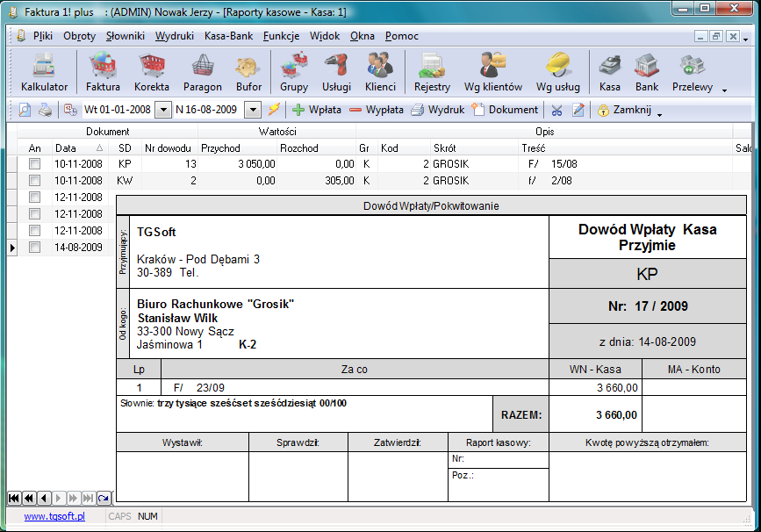Open the Kalkulator tool
This screenshot has height=532, width=761.
click(44, 72)
